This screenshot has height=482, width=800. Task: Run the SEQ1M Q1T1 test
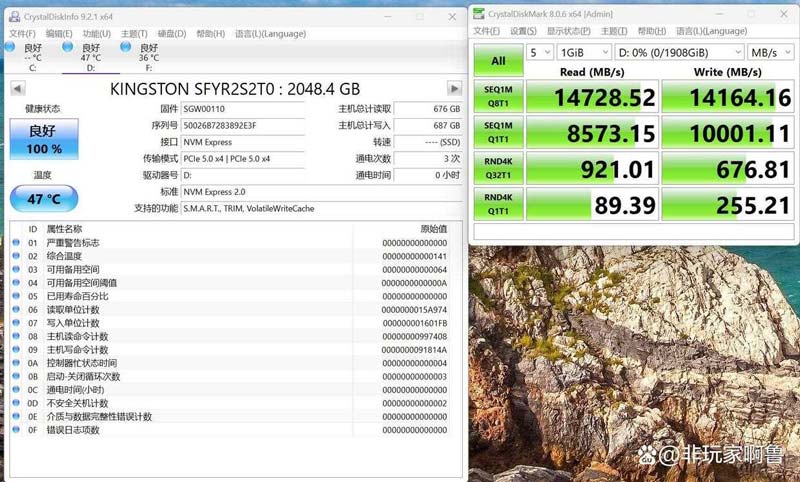click(x=498, y=132)
